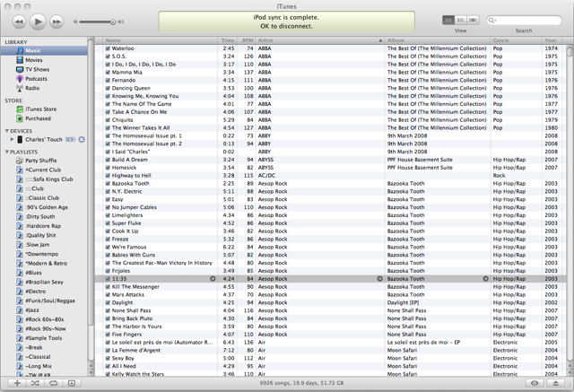The image size is (574, 392).
Task: Click the sidebar scroll down arrow
Action: (x=91, y=373)
